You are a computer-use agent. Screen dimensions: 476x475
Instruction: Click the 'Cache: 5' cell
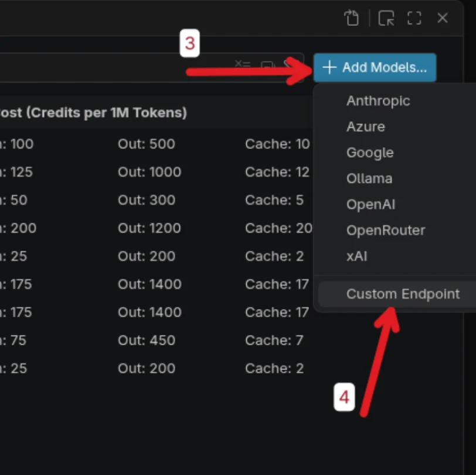274,200
